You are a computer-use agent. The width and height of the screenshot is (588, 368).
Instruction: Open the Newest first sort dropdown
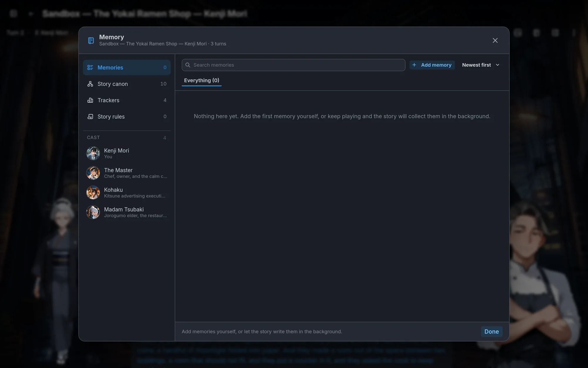coord(481,65)
